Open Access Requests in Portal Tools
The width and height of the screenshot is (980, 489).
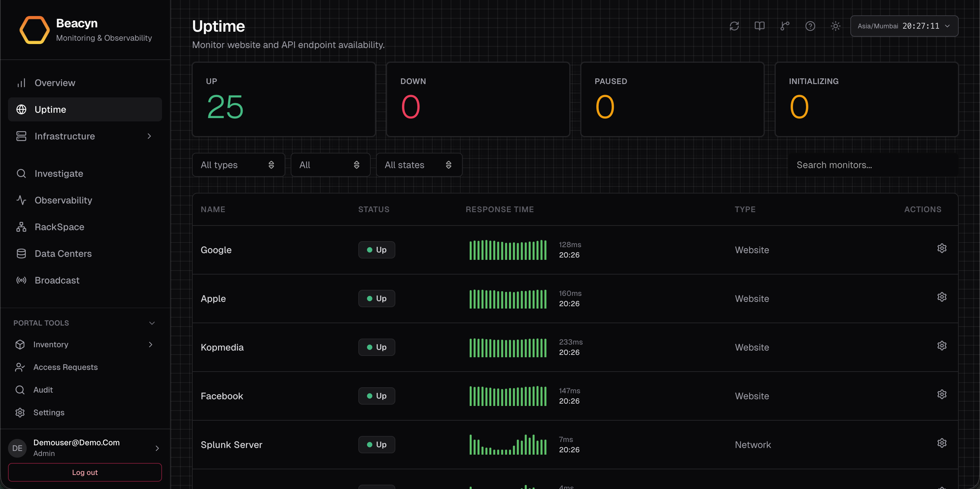click(85, 367)
